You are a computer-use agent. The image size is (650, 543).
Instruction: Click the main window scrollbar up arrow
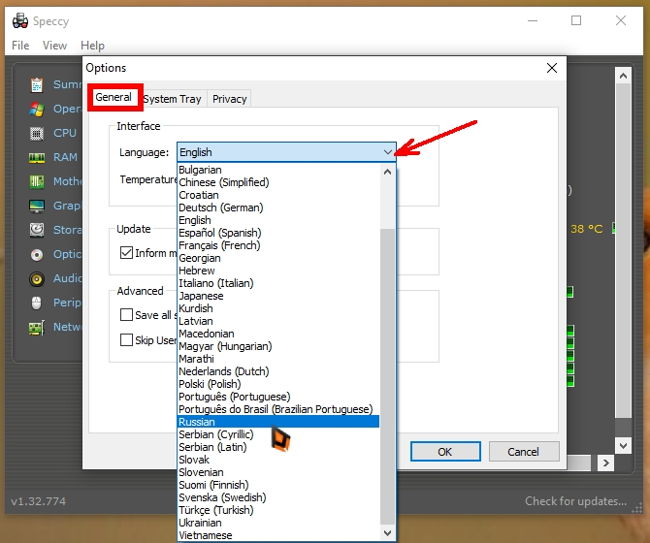[623, 76]
